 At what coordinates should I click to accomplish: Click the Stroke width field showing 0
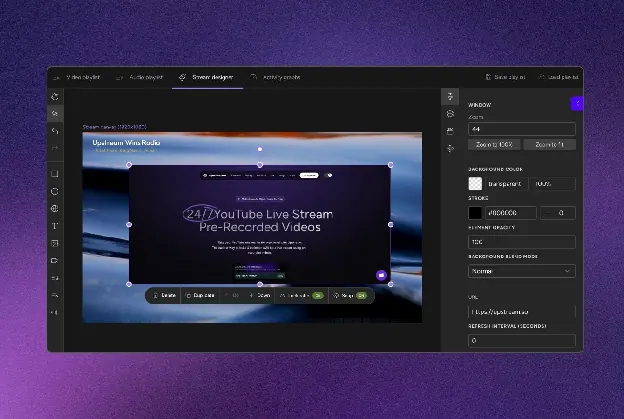(558, 213)
